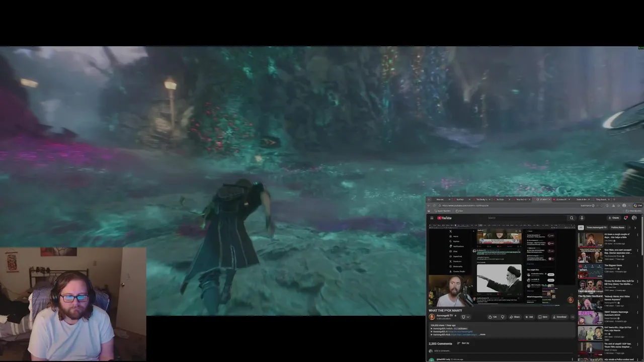Open options menu for 'rough couple of days' video
Screen dimensions: 644x362
[x=637, y=235]
